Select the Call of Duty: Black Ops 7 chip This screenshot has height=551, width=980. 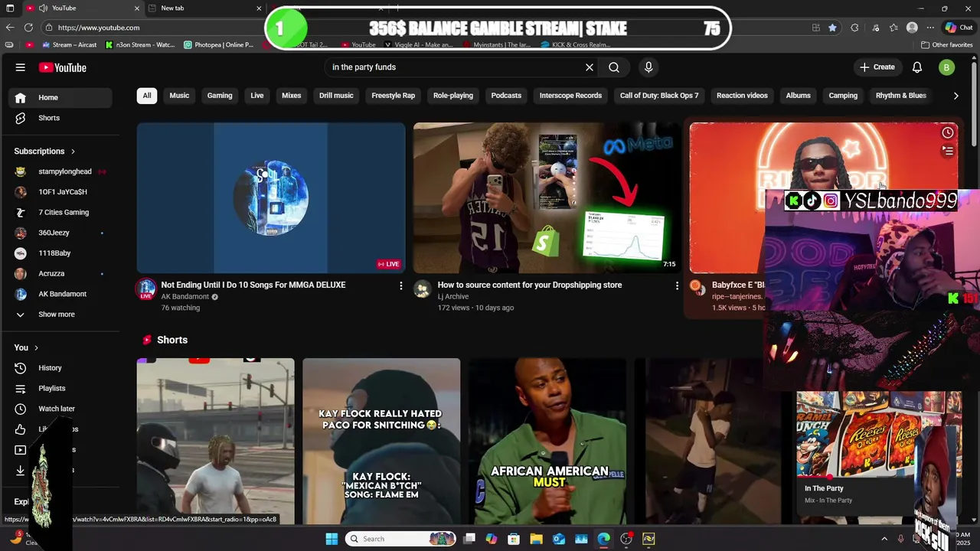click(x=659, y=96)
